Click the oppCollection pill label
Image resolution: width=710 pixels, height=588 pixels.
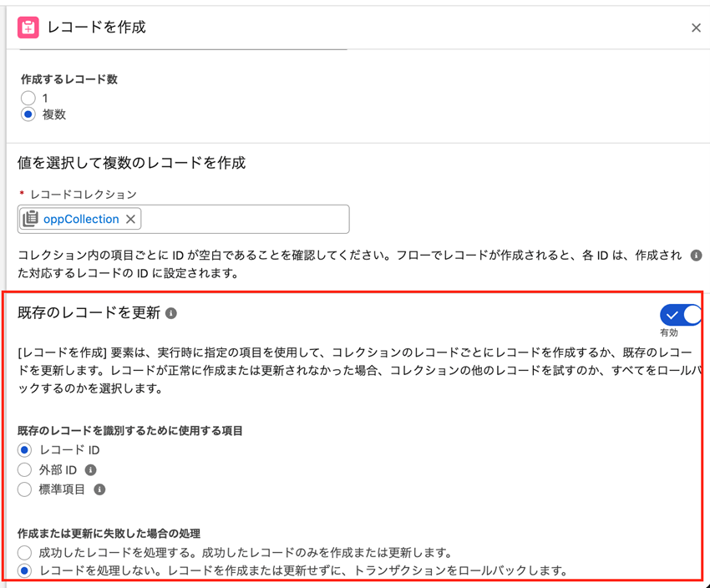point(81,219)
